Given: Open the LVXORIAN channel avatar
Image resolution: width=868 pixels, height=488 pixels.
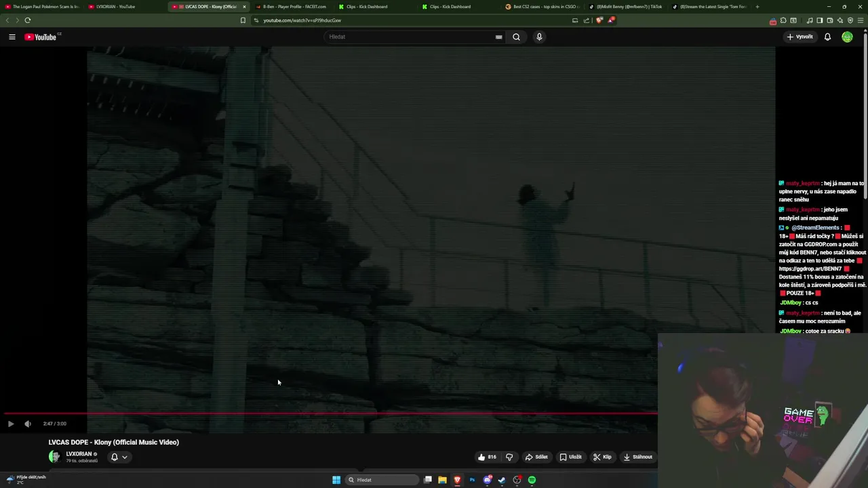Looking at the screenshot, I should pos(54,457).
